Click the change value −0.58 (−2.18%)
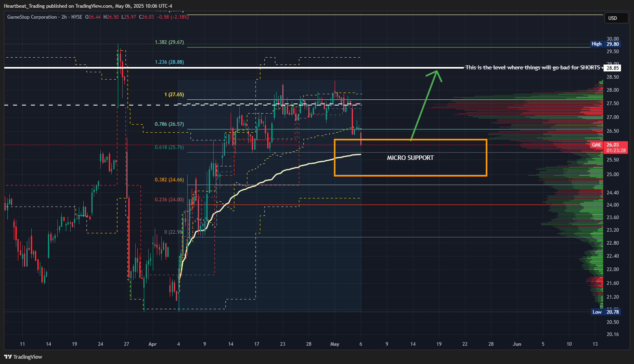This screenshot has height=364, width=634. (173, 17)
